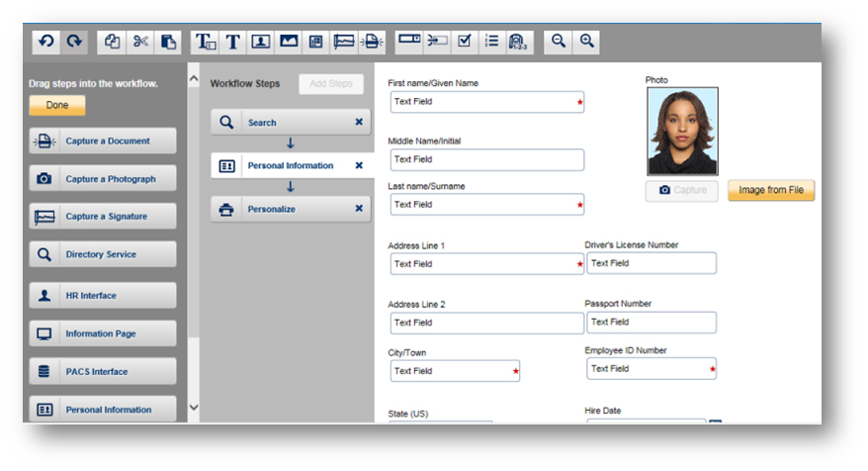Click the First name/Given Name text field
This screenshot has height=471, width=868.
(x=487, y=102)
